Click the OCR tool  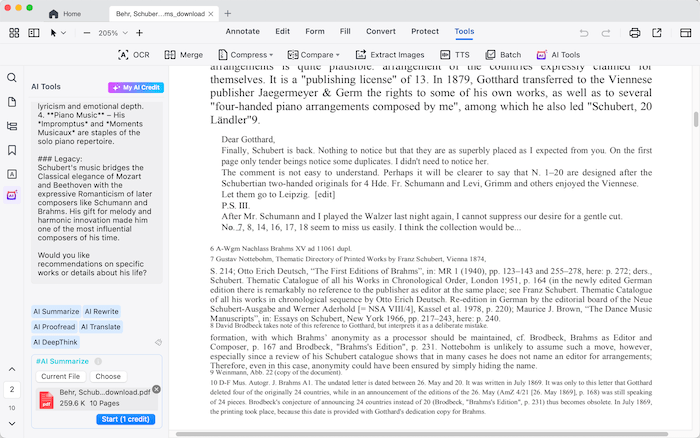(x=134, y=55)
